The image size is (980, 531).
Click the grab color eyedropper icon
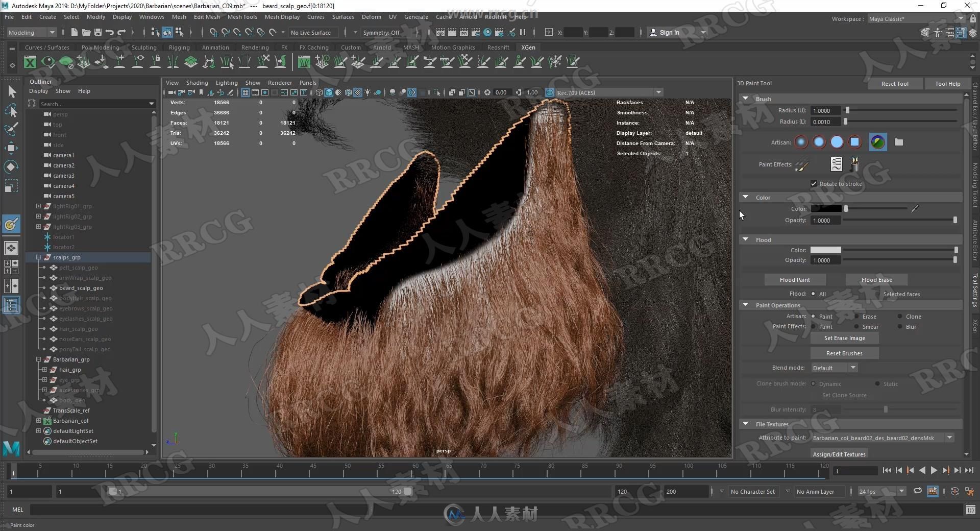click(915, 208)
